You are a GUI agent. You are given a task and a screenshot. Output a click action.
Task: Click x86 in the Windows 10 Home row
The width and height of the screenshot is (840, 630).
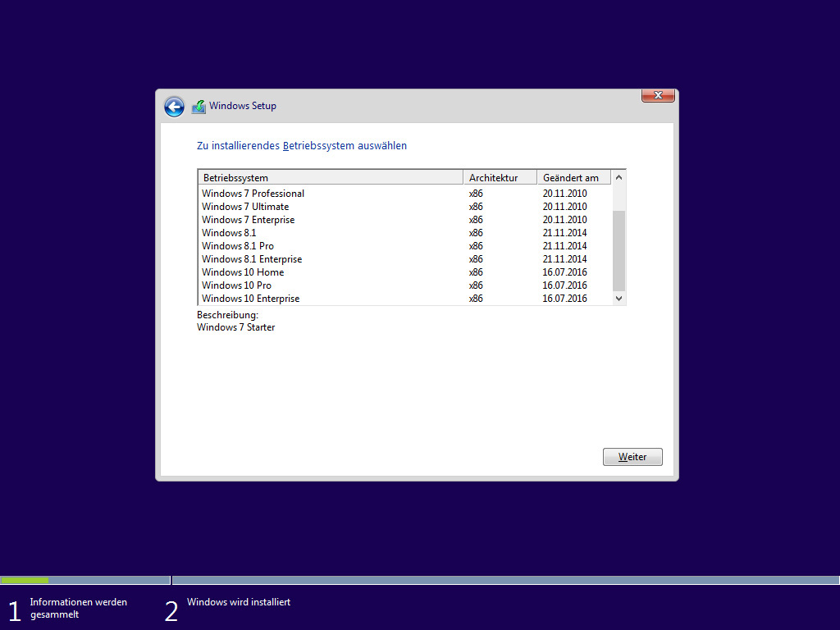[476, 272]
